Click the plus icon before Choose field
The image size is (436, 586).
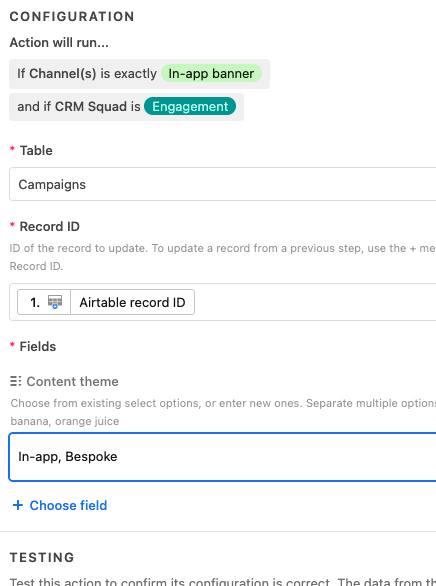point(18,505)
